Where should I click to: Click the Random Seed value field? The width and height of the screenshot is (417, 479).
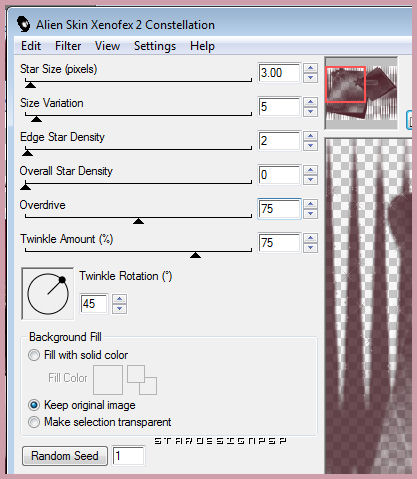click(128, 456)
